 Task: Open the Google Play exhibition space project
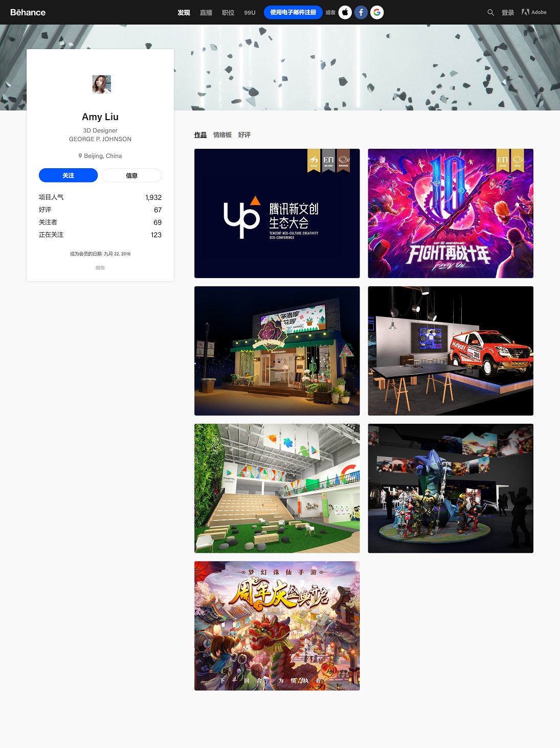(x=277, y=488)
